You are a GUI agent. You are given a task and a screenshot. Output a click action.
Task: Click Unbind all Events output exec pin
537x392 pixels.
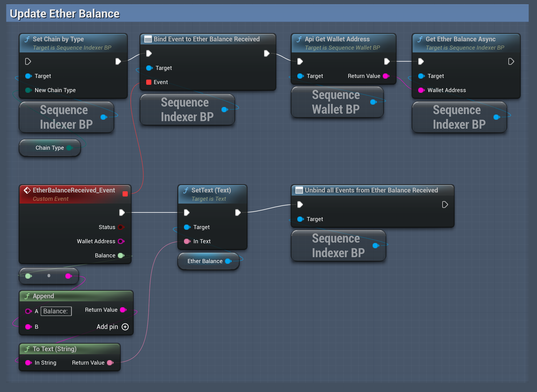point(445,205)
